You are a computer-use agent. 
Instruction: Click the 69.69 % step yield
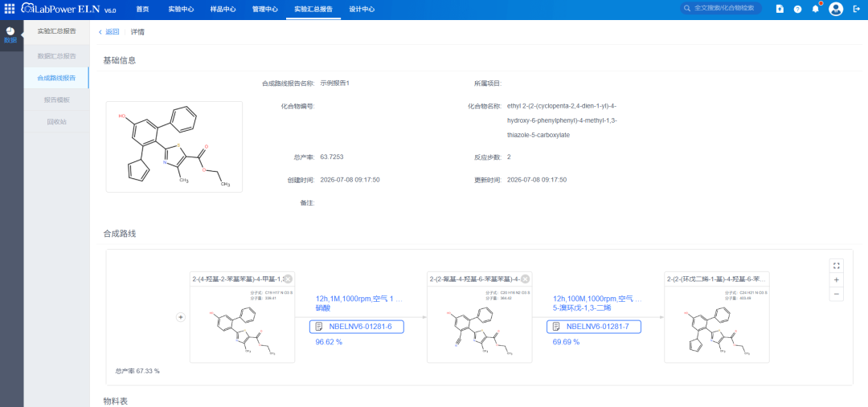click(567, 342)
